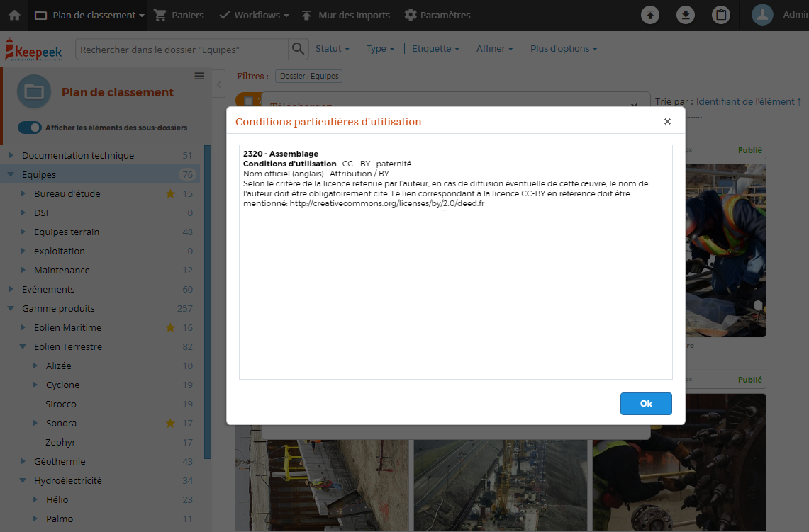Open the Workflows menu

click(254, 15)
